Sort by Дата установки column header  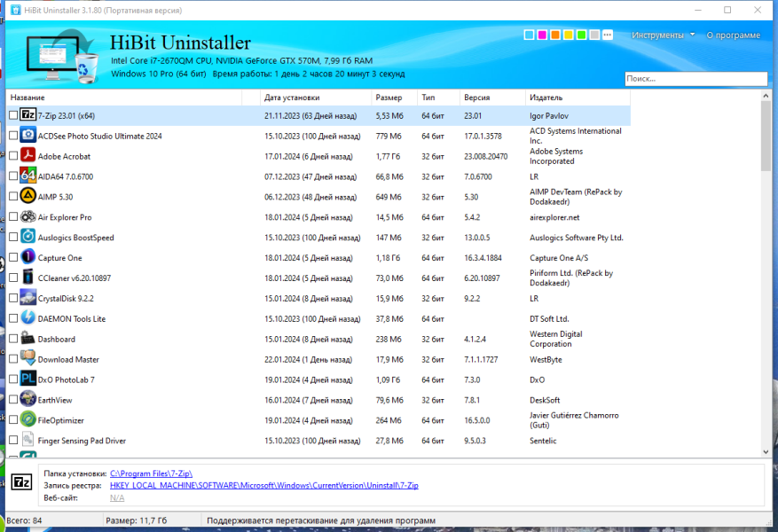tap(316, 98)
